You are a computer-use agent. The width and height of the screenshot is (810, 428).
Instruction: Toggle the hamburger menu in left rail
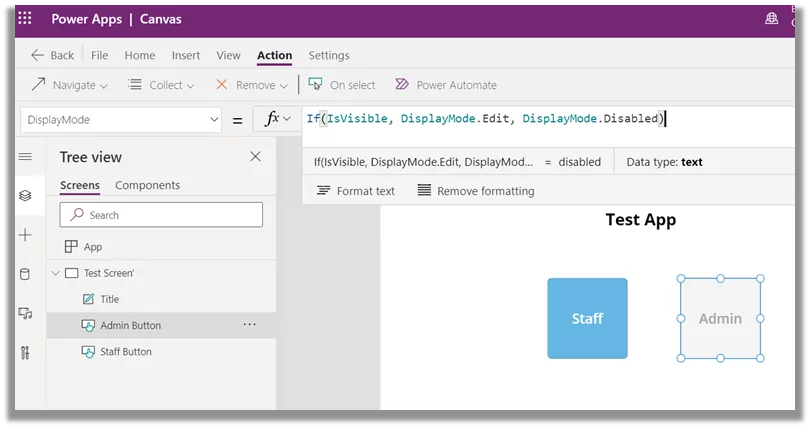25,156
